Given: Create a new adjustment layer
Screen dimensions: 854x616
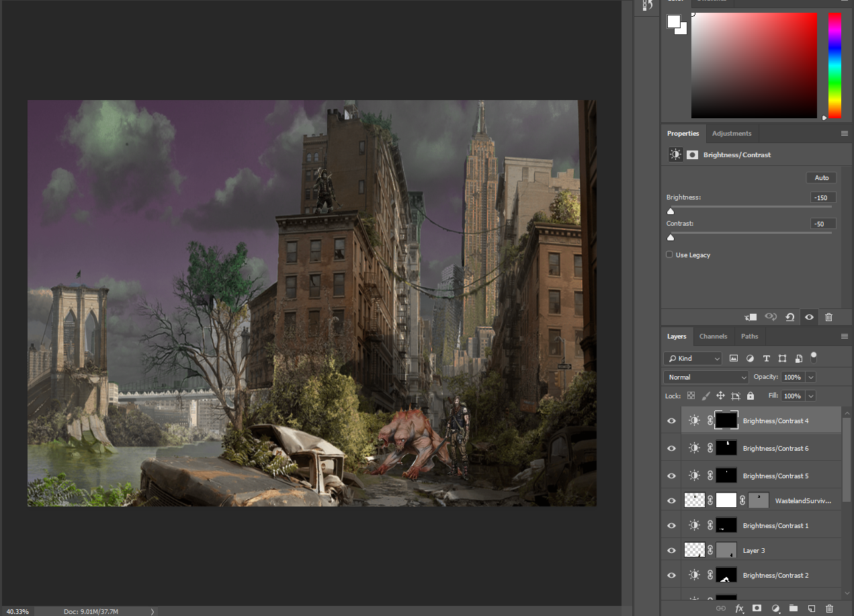Looking at the screenshot, I should tap(776, 608).
